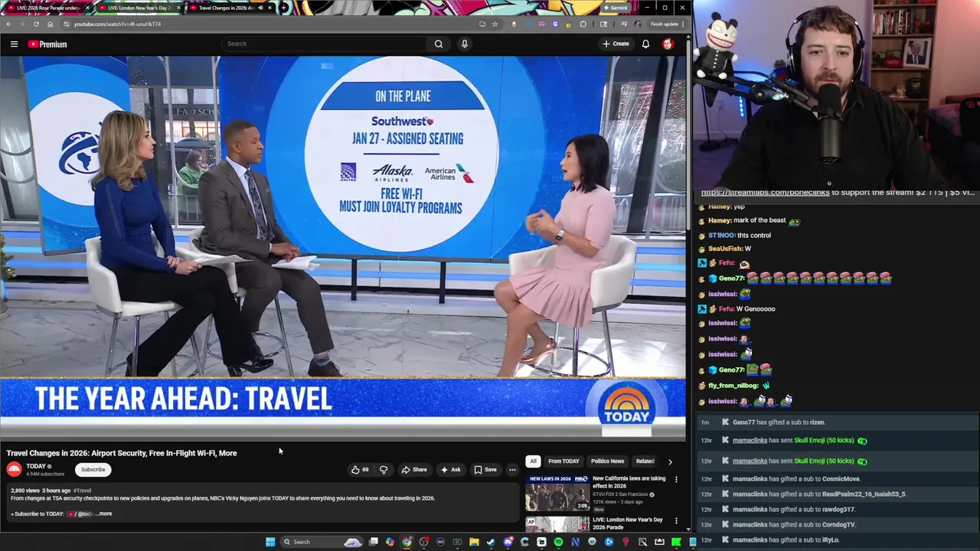Open the TODAY channel avatar
The width and height of the screenshot is (980, 551).
14,470
